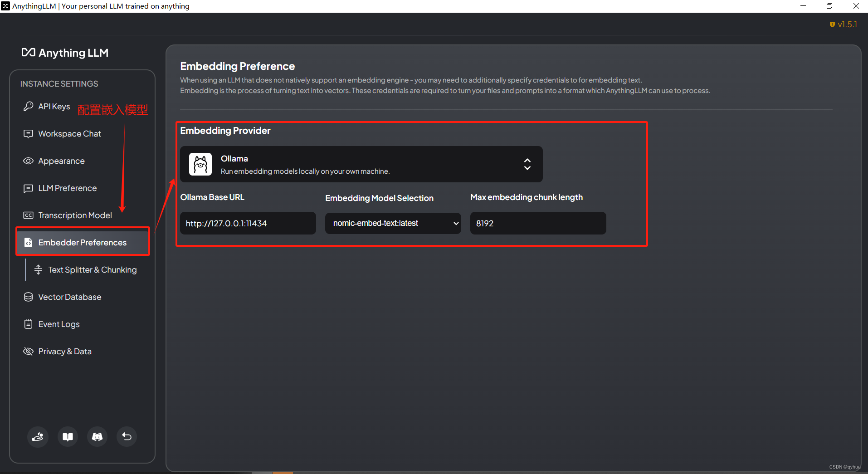Click the v1.5.1 version label
This screenshot has width=868, height=474.
pos(847,24)
